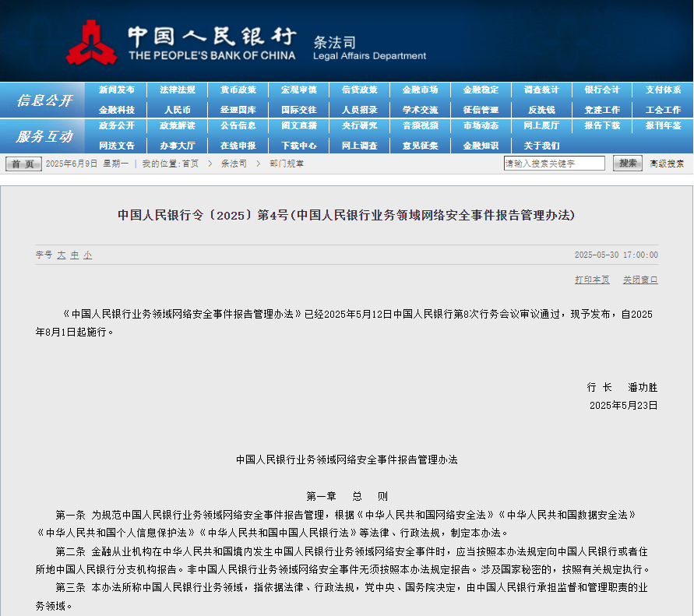Go to 网上调查 page

(359, 146)
